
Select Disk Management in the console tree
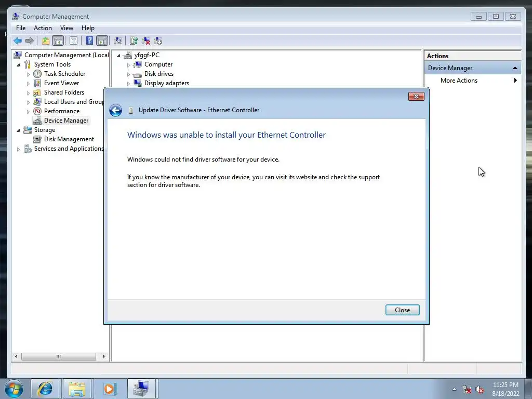tap(69, 139)
